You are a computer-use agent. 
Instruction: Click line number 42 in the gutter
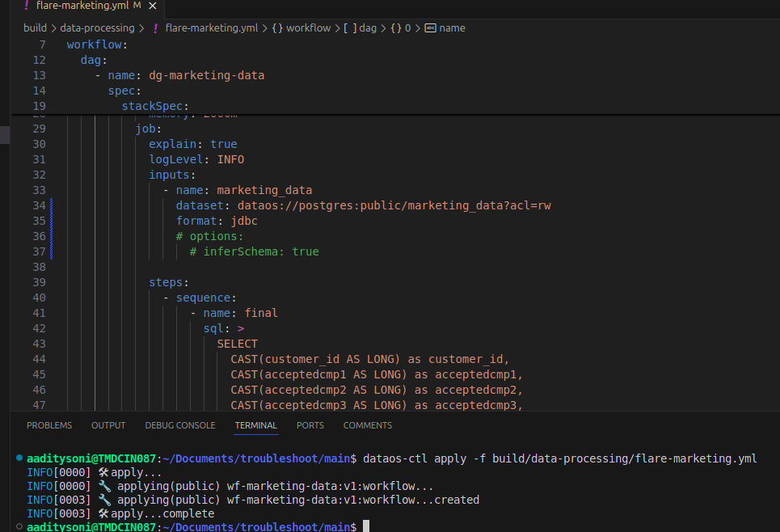pos(39,328)
